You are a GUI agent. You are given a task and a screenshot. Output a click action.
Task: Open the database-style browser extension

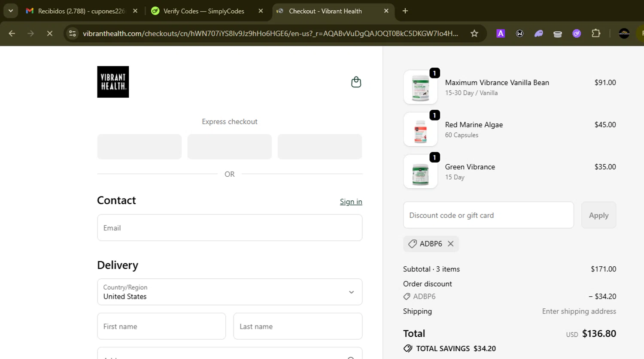557,34
